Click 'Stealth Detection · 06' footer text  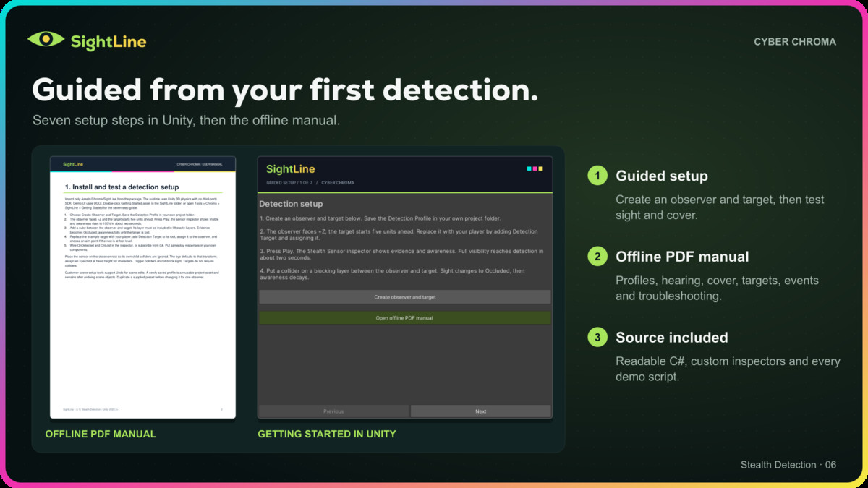coord(788,465)
